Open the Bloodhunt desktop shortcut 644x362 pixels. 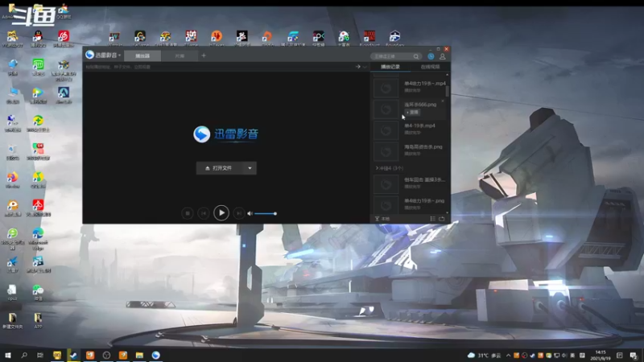(369, 38)
